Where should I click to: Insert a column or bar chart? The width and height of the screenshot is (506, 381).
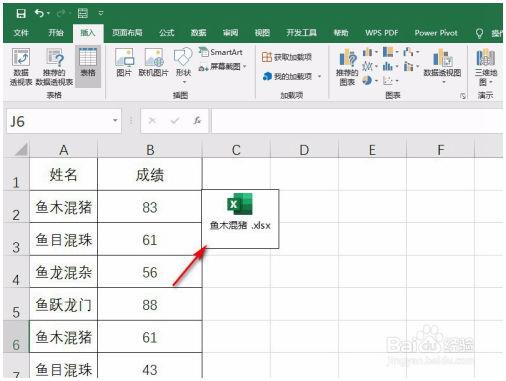(370, 52)
